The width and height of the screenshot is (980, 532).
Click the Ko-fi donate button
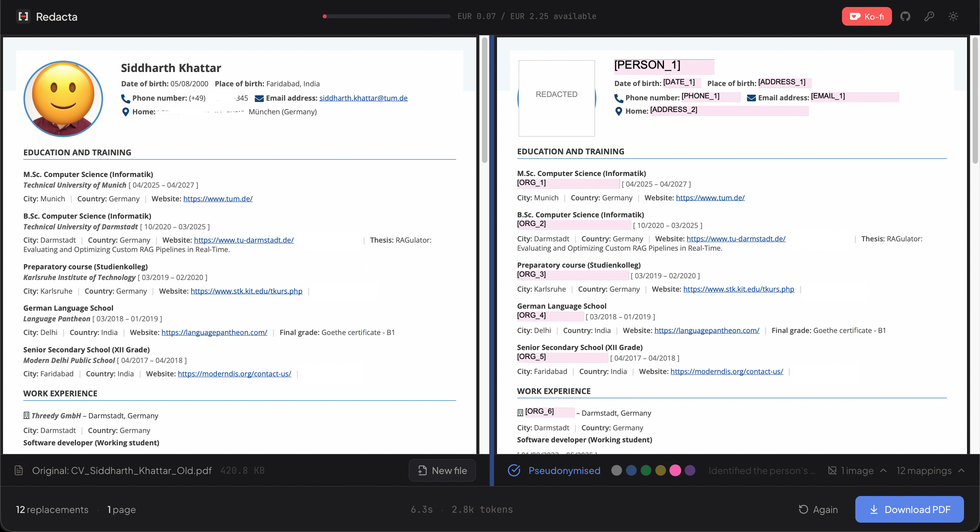(866, 16)
